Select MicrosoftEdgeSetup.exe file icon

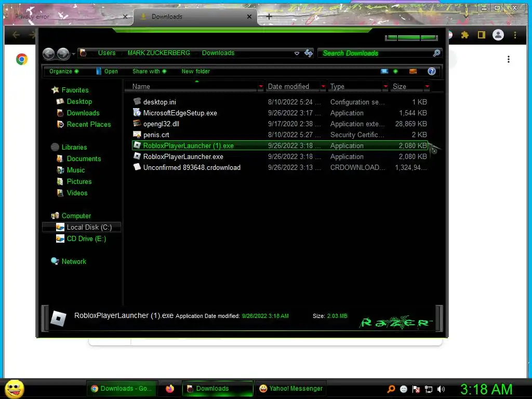point(137,112)
